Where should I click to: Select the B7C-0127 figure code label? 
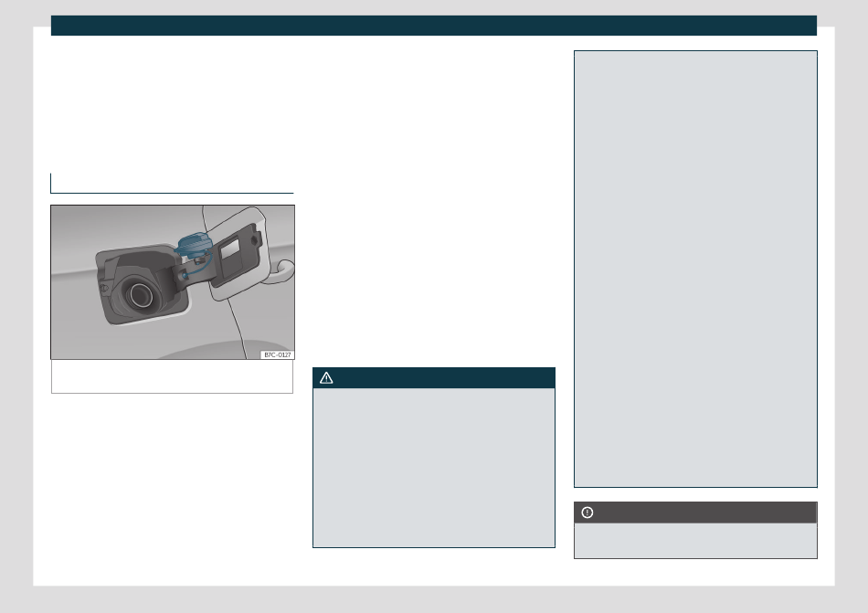276,354
